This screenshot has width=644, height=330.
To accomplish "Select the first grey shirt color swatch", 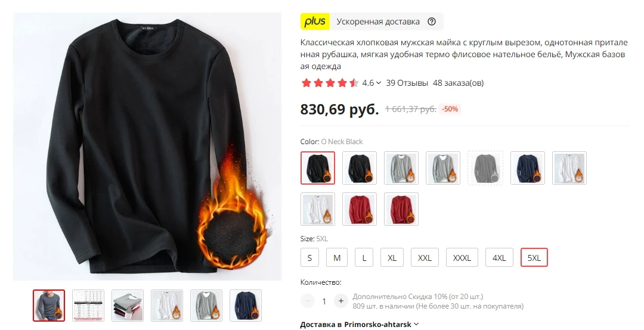I will click(401, 168).
